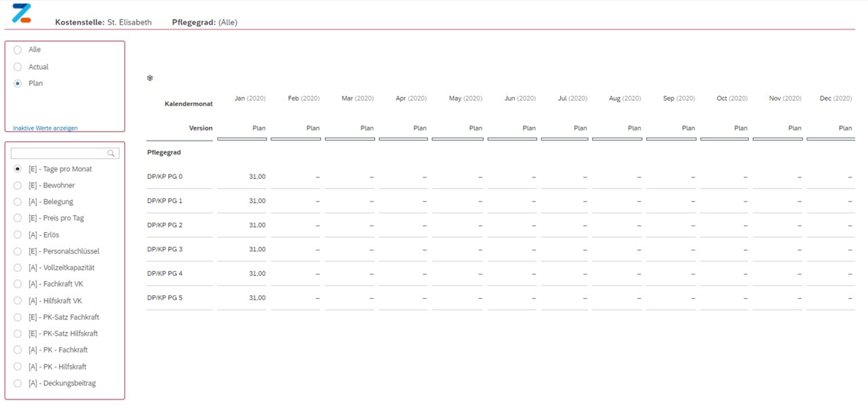Image resolution: width=868 pixels, height=408 pixels.
Task: Choose [E] - Bewohner measure
Action: (18, 186)
